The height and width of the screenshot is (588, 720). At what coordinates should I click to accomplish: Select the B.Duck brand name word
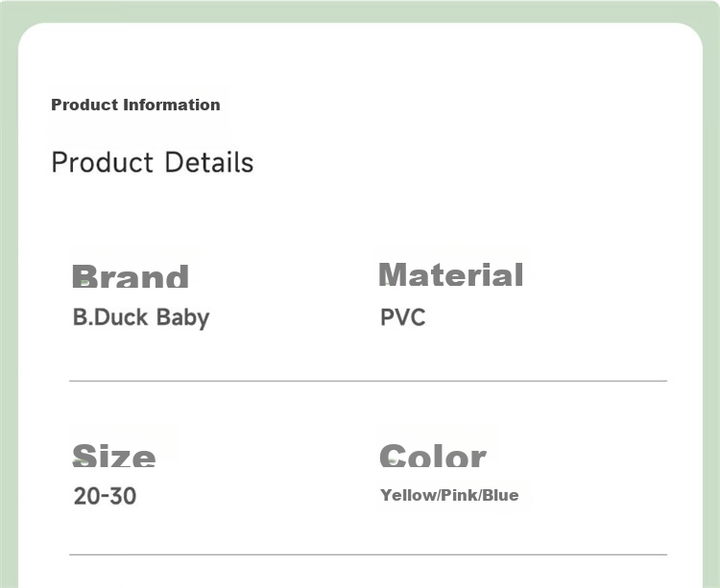(110, 317)
